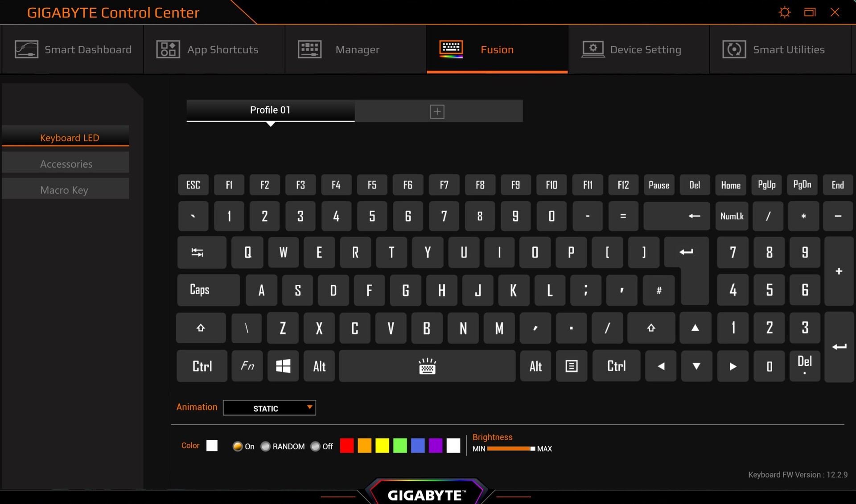Select the F12 key
The image size is (856, 504).
pyautogui.click(x=623, y=185)
